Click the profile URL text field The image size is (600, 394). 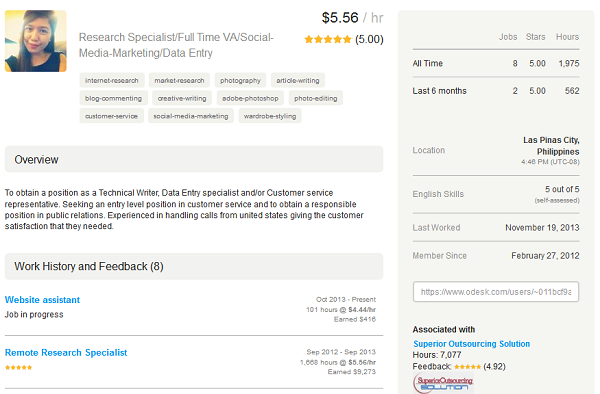[496, 292]
